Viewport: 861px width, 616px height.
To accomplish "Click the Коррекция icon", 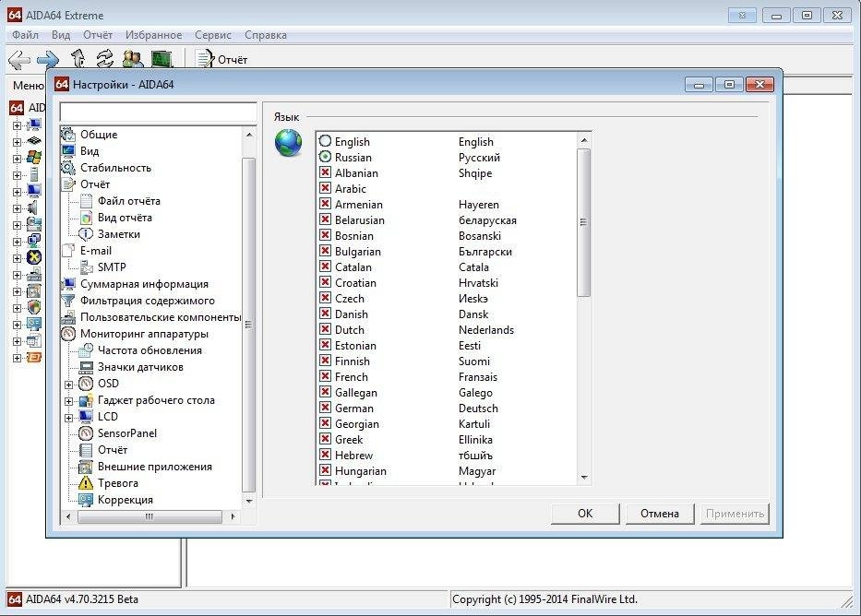I will pos(86,500).
